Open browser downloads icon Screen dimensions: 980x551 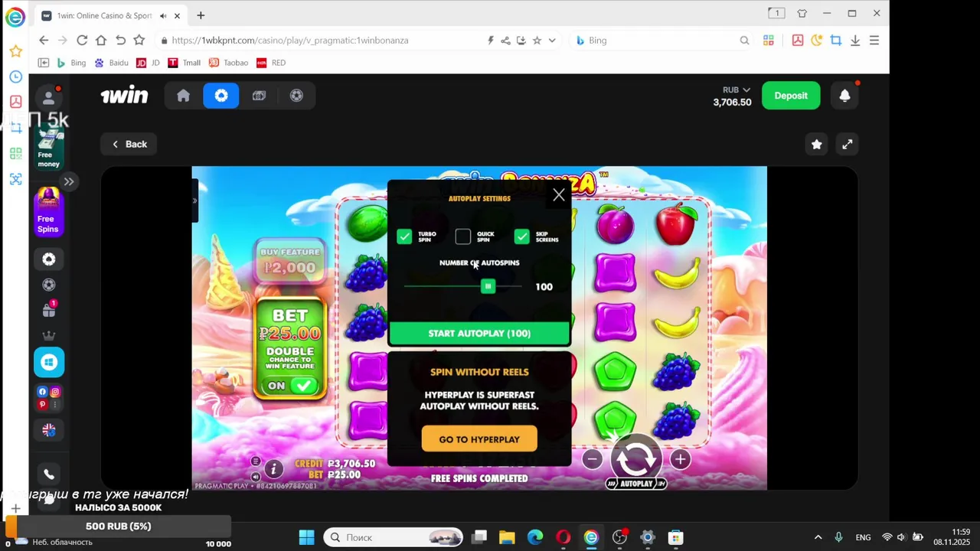(855, 41)
